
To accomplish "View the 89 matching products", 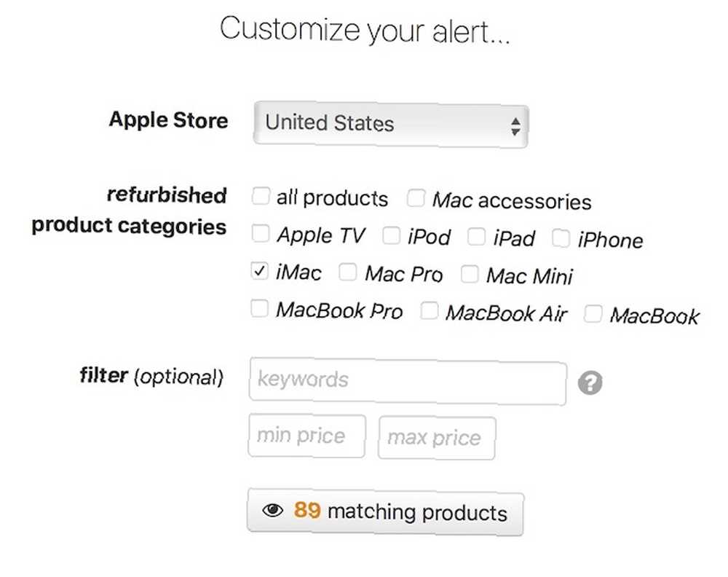I will (385, 512).
